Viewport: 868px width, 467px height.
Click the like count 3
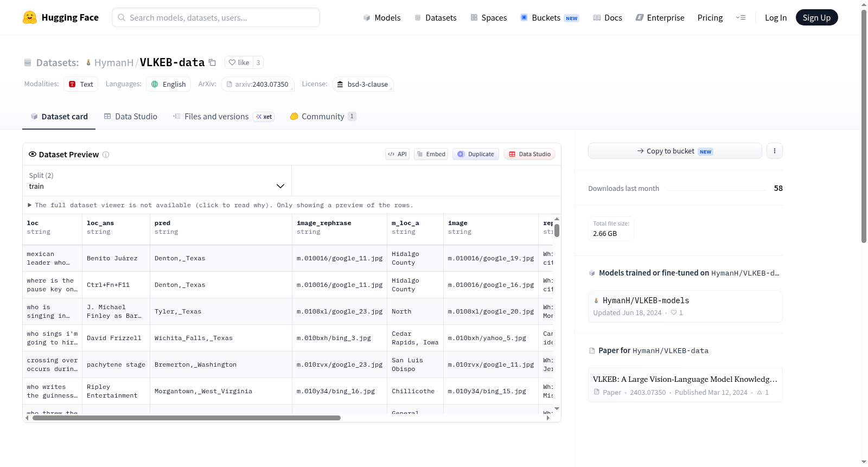[x=258, y=62]
